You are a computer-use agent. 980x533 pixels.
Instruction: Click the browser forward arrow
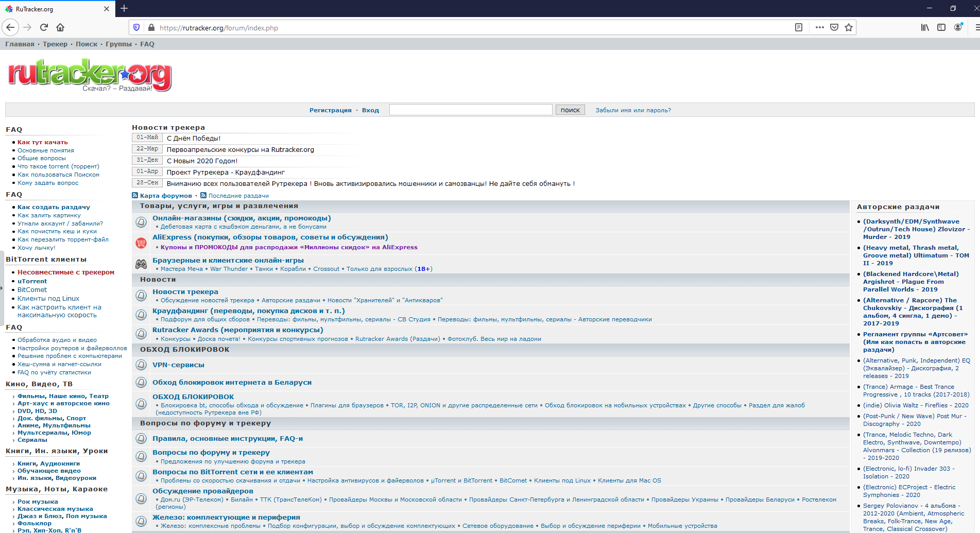[28, 27]
